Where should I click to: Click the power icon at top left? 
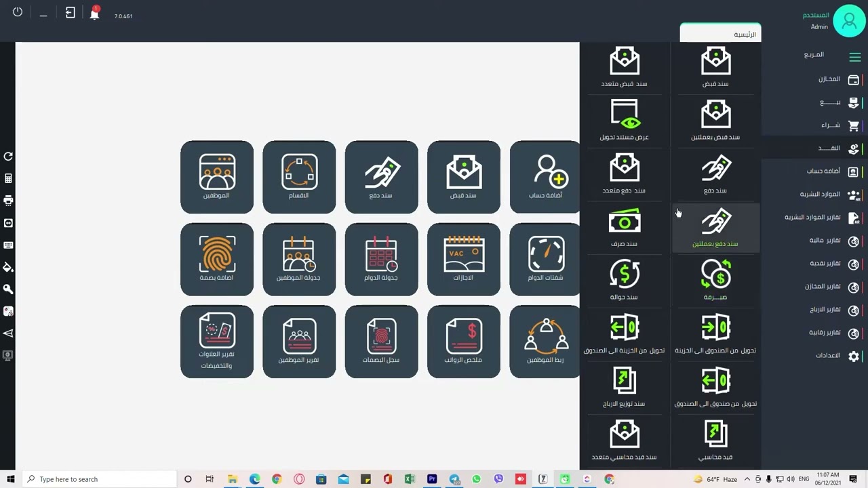point(18,12)
